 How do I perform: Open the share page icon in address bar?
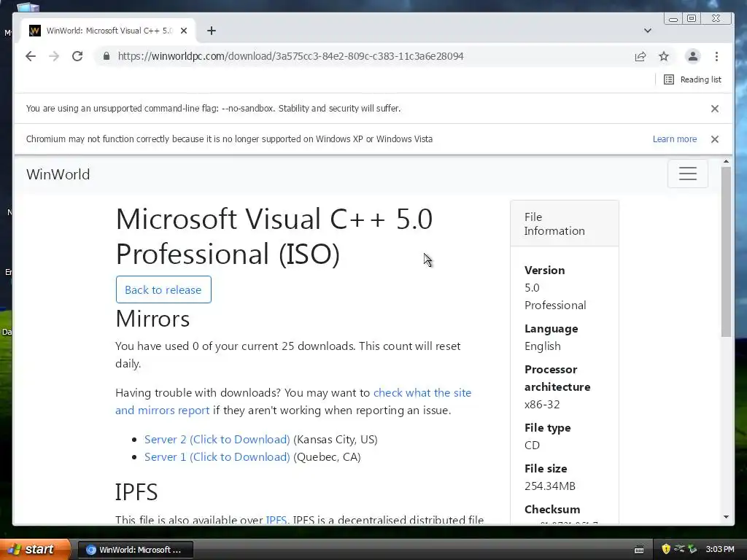pos(640,56)
